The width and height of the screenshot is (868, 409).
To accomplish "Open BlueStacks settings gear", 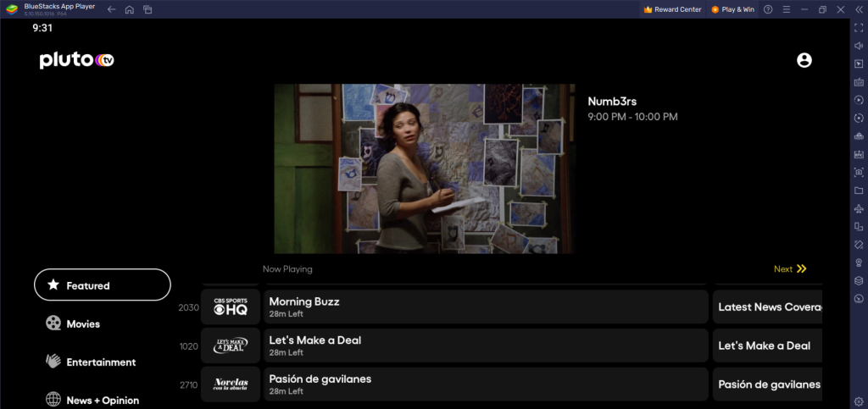I will pos(859,401).
